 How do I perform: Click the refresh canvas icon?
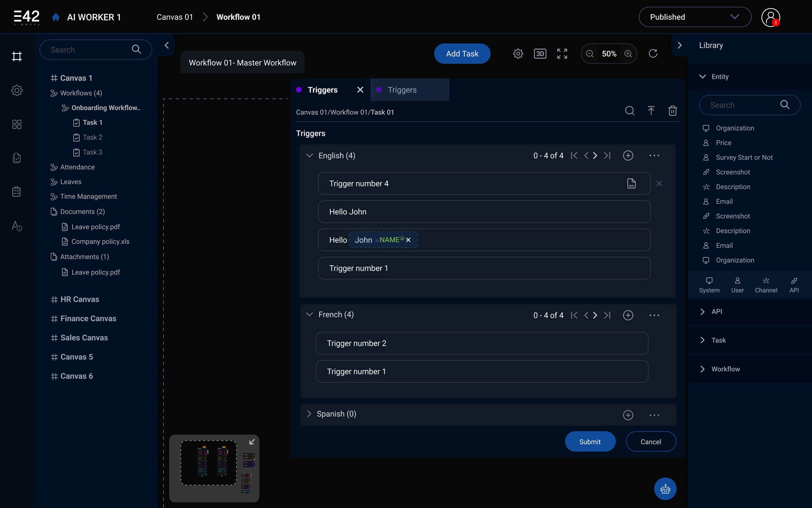(653, 54)
